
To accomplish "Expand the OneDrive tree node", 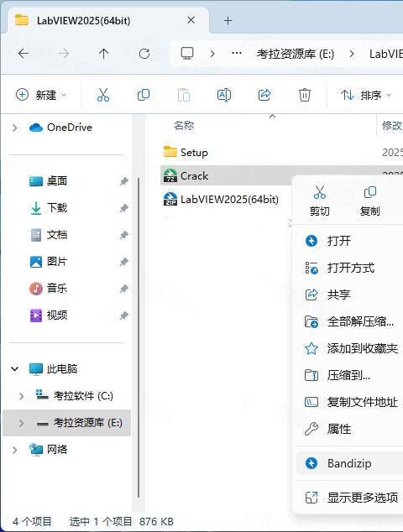I will coord(14,128).
